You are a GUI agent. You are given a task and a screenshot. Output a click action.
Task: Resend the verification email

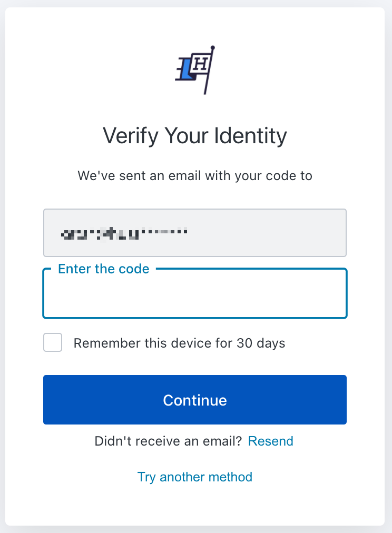(271, 441)
